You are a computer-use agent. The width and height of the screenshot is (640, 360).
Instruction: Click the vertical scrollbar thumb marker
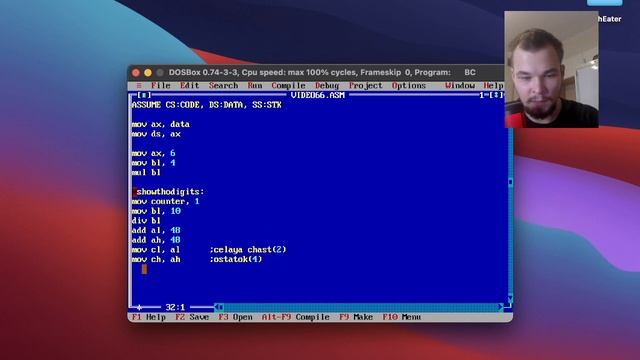(x=510, y=182)
